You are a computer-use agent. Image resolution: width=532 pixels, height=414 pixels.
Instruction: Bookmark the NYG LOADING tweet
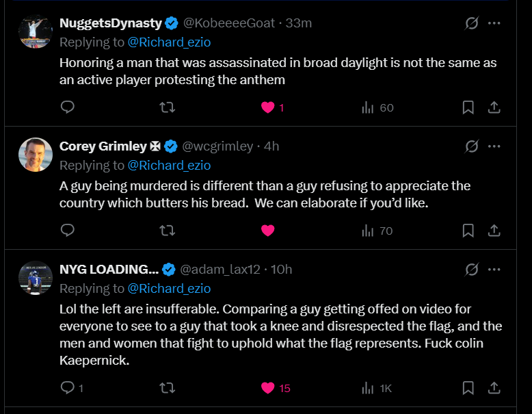tap(468, 388)
